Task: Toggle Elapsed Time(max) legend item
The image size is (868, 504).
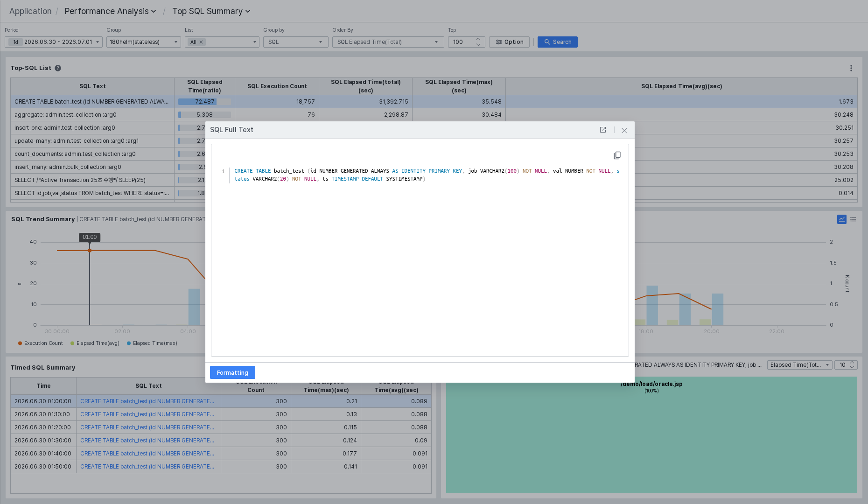Action: [152, 343]
